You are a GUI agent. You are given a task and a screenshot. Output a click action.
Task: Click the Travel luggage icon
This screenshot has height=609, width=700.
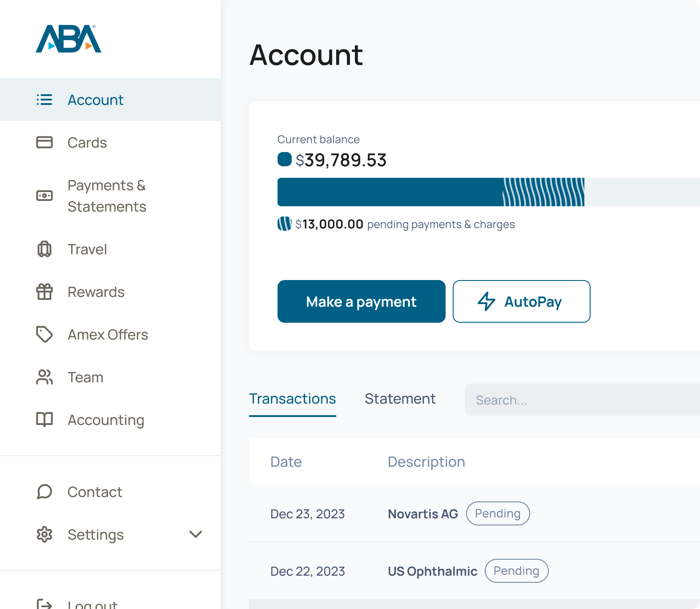pyautogui.click(x=44, y=249)
